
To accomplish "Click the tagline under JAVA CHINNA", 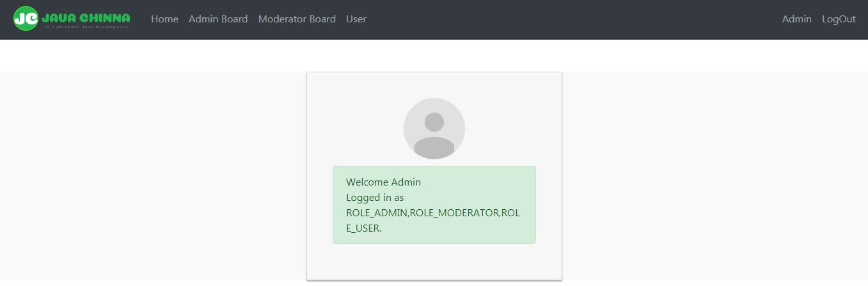I will coord(86,27).
